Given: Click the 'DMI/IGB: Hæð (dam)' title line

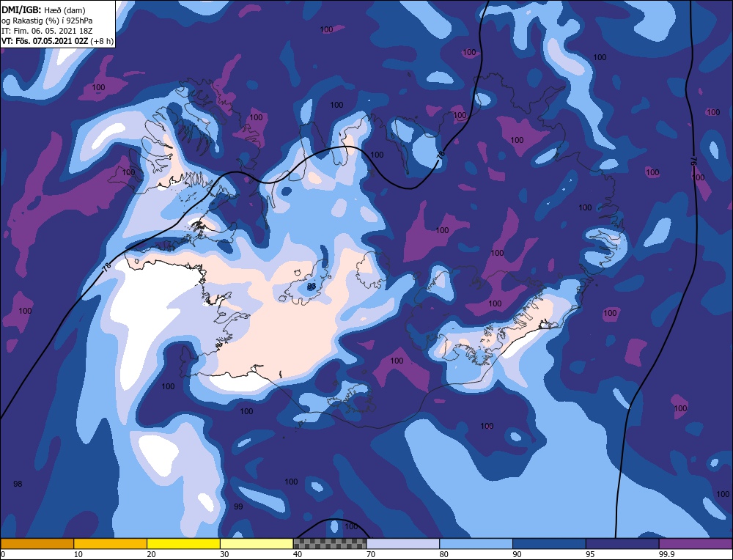Looking at the screenshot, I should [x=43, y=10].
